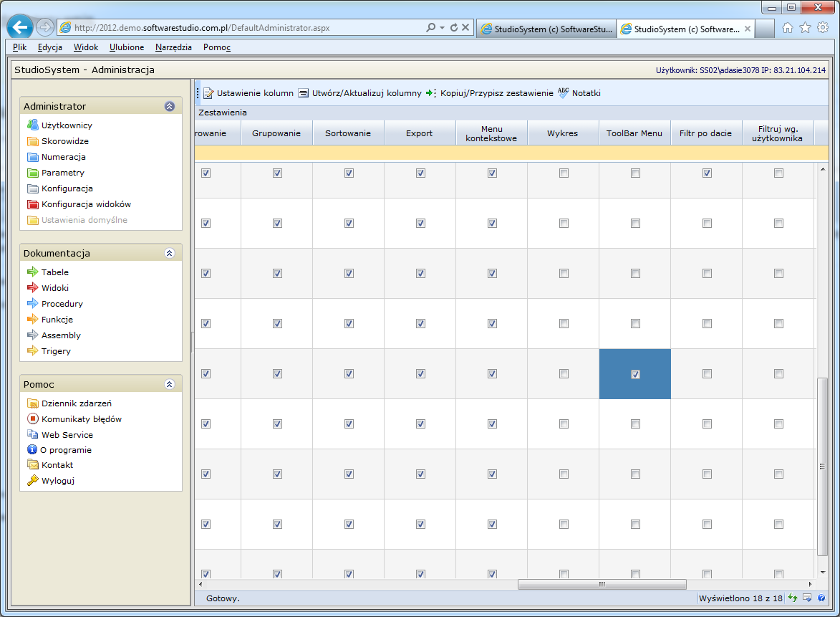840x617 pixels.
Task: Click the Ustawienie kolumn toolbar icon
Action: point(209,93)
